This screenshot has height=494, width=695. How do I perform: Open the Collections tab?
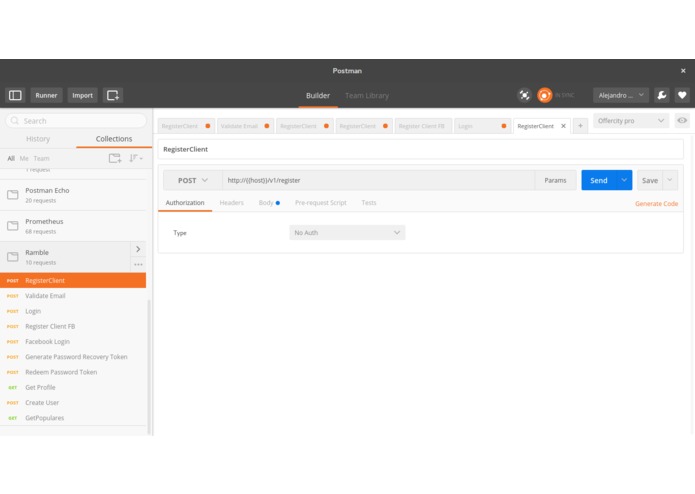(114, 139)
